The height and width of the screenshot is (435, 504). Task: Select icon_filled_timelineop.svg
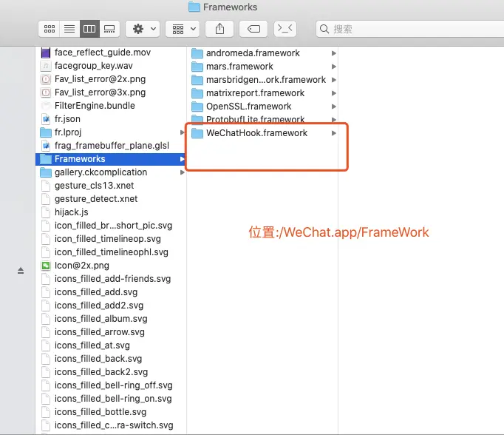[x=108, y=239]
